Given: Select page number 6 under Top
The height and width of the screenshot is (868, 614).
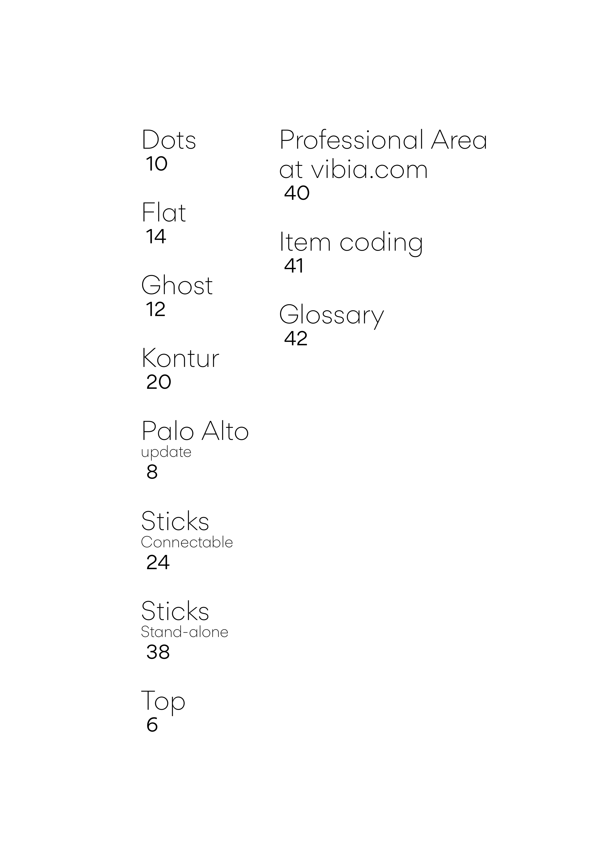Looking at the screenshot, I should pyautogui.click(x=152, y=725).
